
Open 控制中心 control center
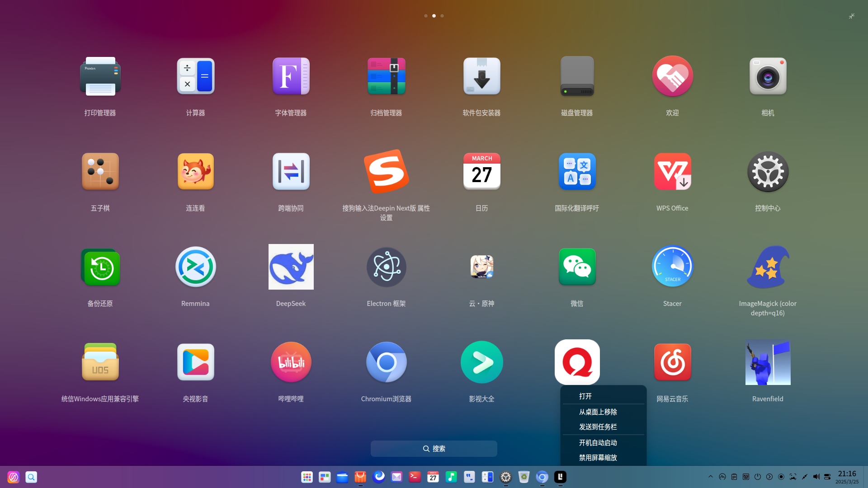tap(768, 171)
